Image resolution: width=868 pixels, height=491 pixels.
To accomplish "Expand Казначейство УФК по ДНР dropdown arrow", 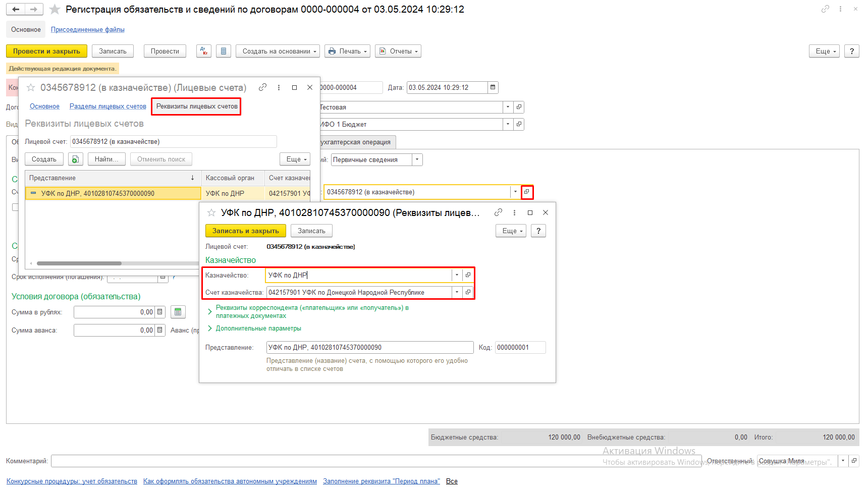I will (457, 275).
